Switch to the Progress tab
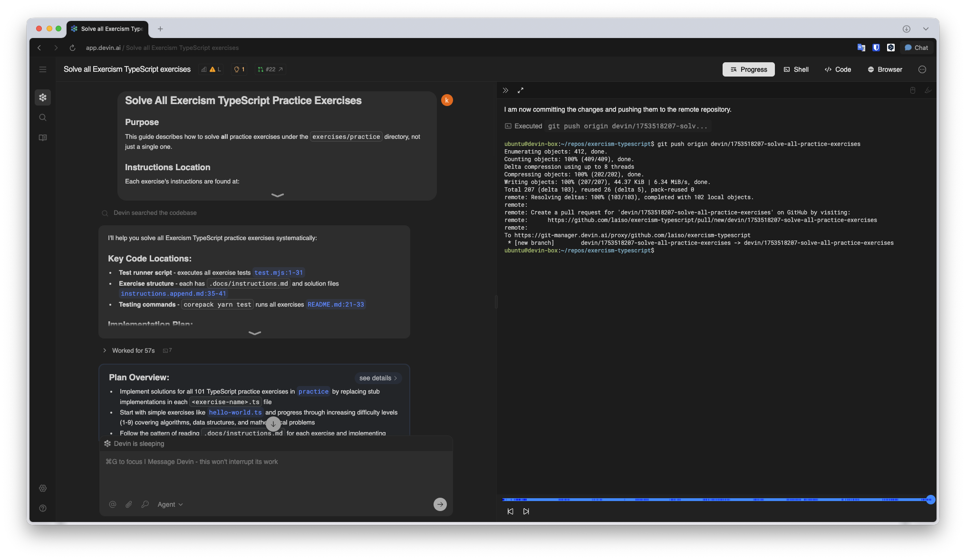 coord(749,69)
